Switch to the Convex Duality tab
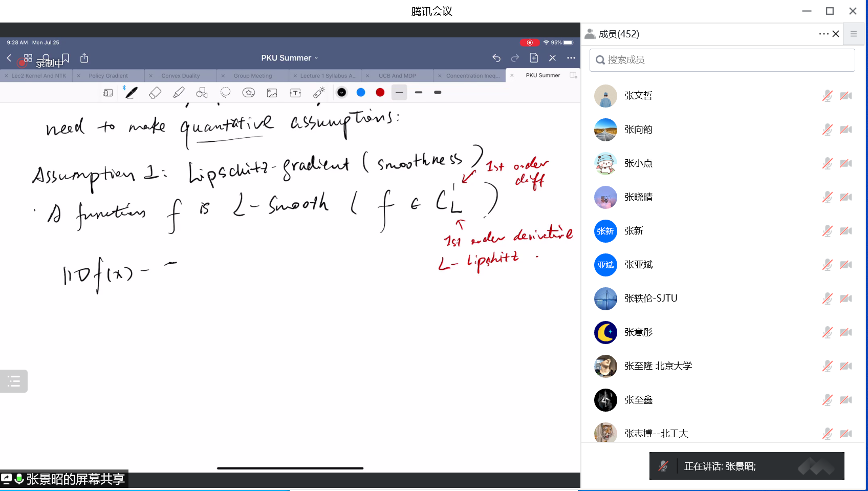868x491 pixels. click(180, 76)
